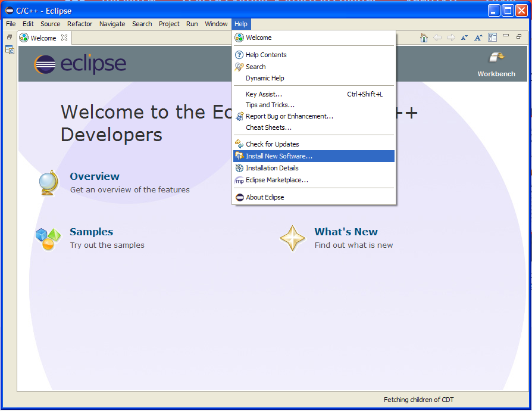Click the Home icon in Welcome toolbar
This screenshot has width=532, height=411.
pyautogui.click(x=424, y=38)
